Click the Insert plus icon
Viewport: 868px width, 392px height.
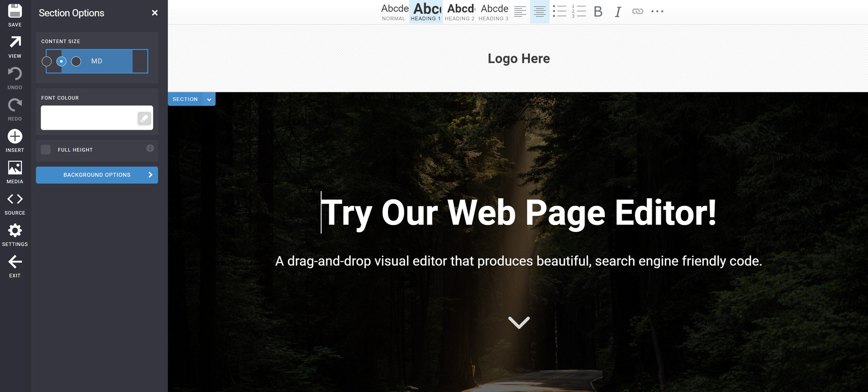(15, 136)
